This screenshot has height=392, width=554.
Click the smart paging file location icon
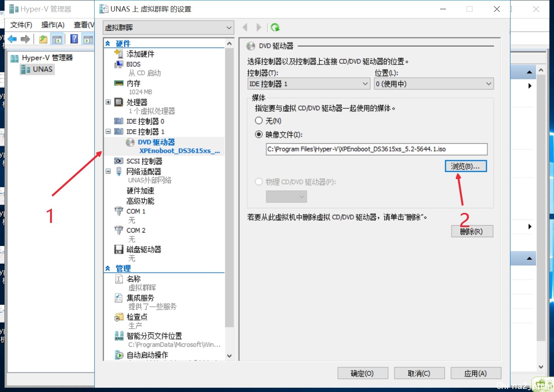pyautogui.click(x=118, y=336)
